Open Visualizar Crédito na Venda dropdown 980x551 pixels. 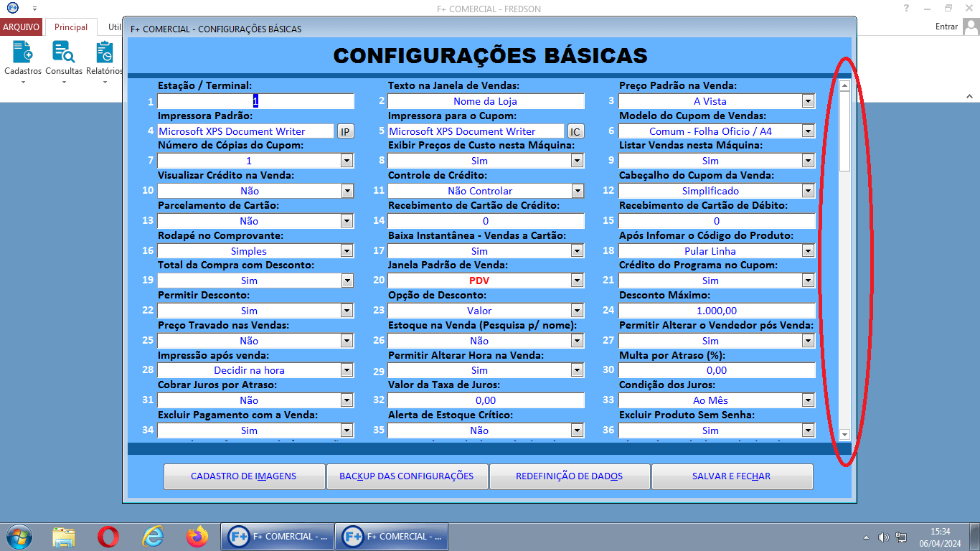[x=347, y=191]
